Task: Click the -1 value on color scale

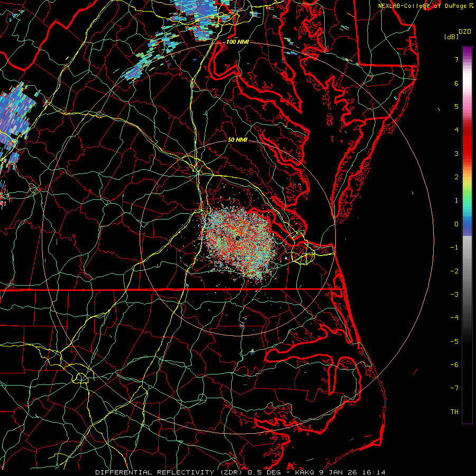Action: (454, 248)
